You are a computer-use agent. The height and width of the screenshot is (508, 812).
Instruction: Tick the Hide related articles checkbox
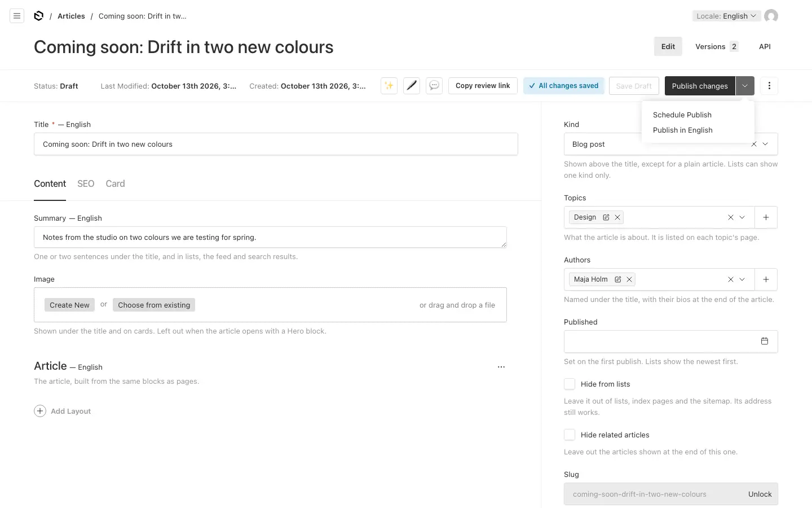[x=570, y=435]
